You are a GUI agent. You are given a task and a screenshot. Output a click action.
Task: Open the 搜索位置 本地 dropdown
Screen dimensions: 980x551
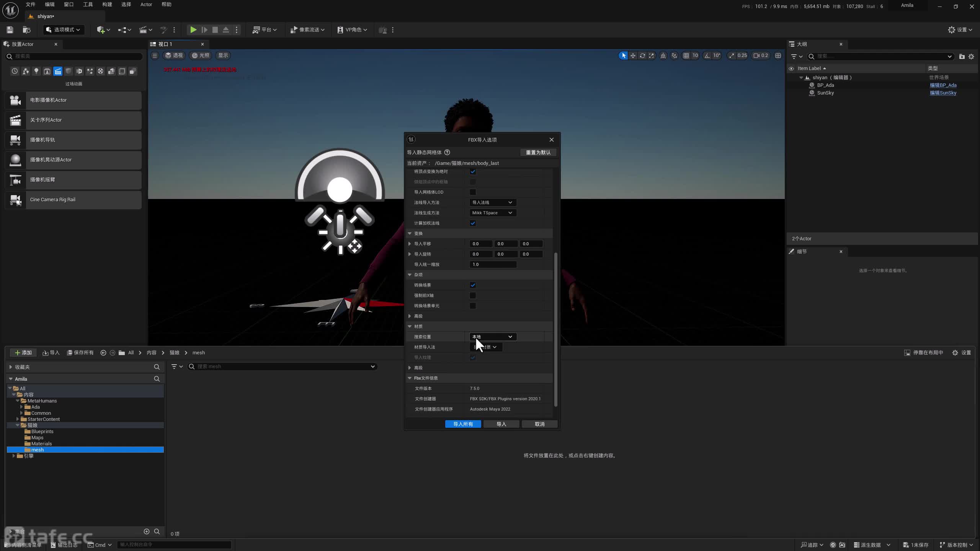click(493, 337)
